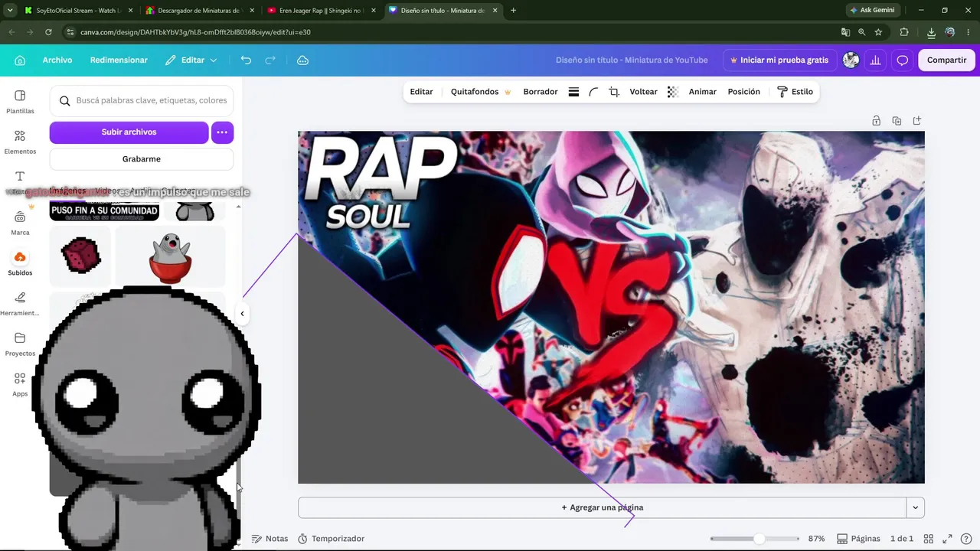
Task: Click the Grabarme button
Action: [142, 159]
